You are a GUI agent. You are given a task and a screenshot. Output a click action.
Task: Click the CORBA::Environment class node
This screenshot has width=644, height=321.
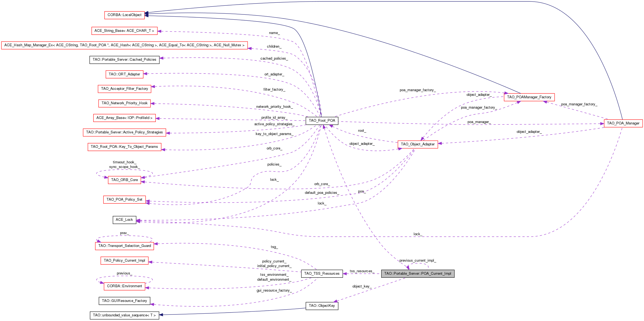(x=124, y=286)
